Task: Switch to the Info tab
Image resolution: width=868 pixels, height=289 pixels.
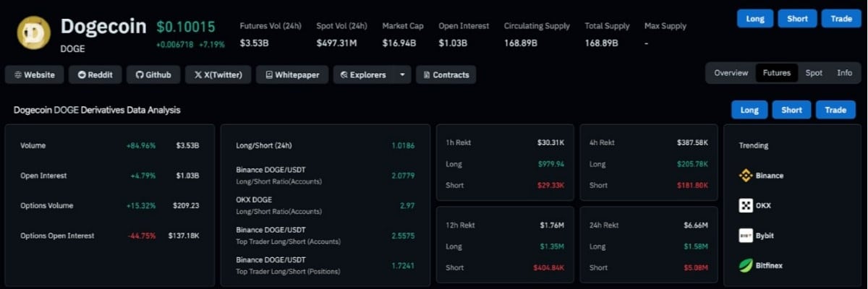Action: pyautogui.click(x=845, y=73)
